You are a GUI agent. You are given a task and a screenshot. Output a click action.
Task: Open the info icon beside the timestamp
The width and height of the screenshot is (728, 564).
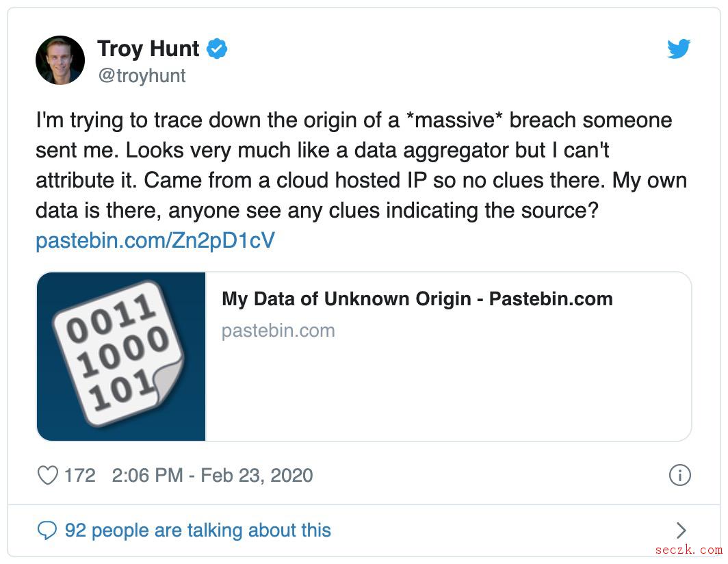click(679, 475)
